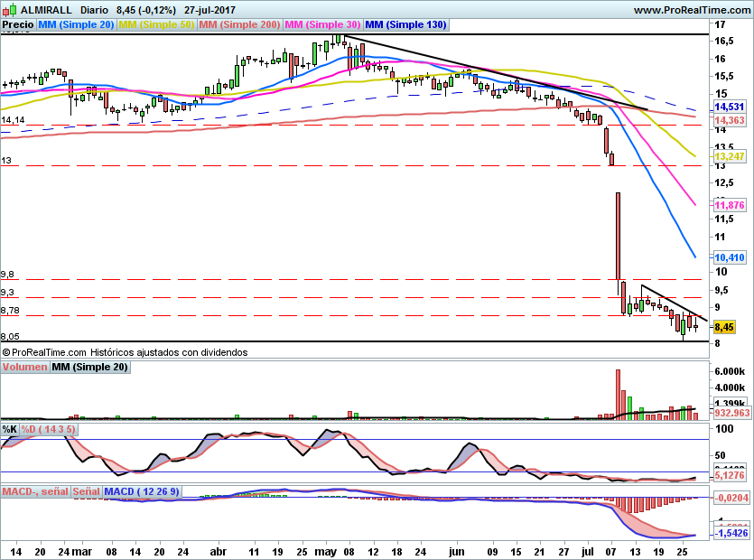Click the candlestick chart icon beside ALMIRALL
Viewport: 754px width, 560px height.
pos(10,10)
